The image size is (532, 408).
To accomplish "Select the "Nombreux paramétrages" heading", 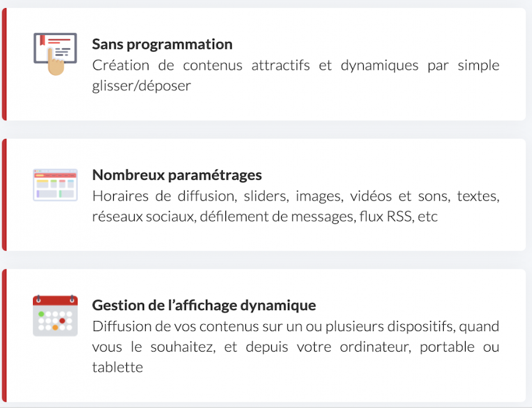I will click(x=176, y=175).
